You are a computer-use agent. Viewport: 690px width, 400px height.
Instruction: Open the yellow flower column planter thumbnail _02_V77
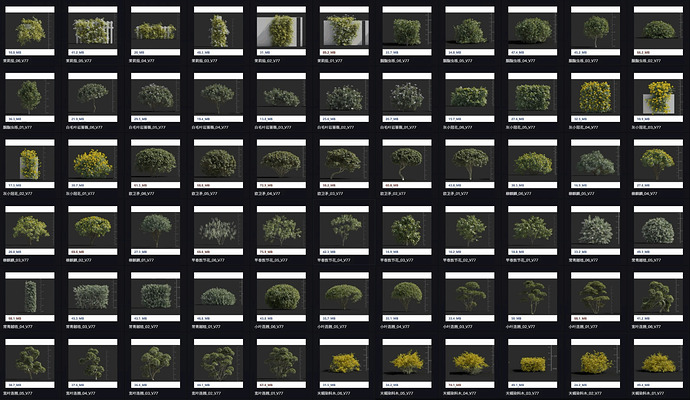[x=30, y=164]
